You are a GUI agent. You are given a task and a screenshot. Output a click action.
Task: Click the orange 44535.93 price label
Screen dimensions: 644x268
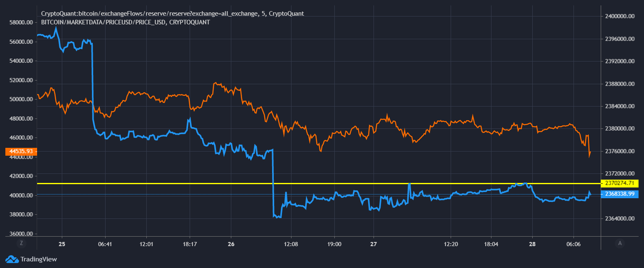tap(19, 152)
